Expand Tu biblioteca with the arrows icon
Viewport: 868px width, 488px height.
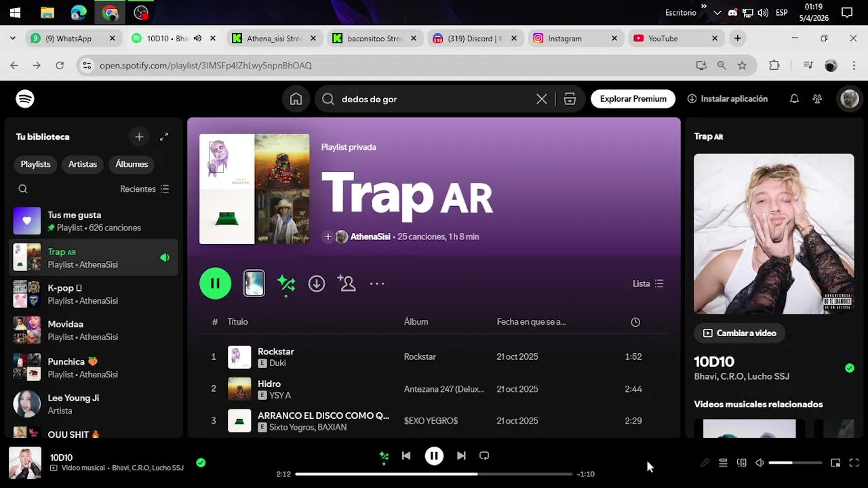click(164, 137)
